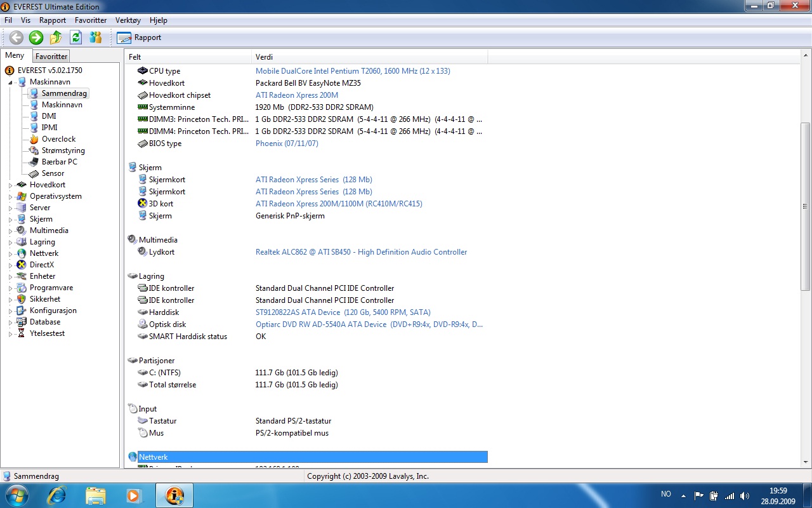Expand the Operativsystem tree node
This screenshot has height=508, width=812.
coord(10,197)
